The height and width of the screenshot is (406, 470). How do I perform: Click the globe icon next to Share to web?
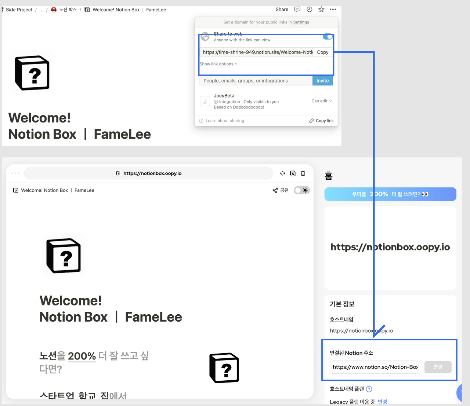[205, 37]
